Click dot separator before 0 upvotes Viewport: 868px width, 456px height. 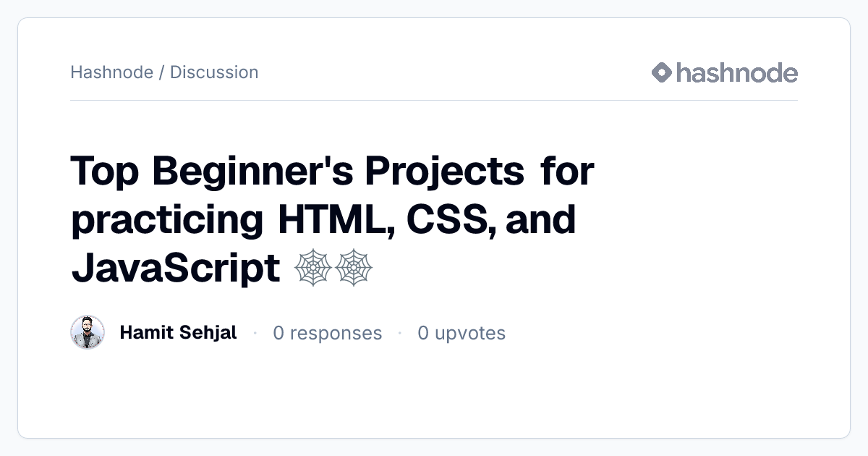pos(399,334)
